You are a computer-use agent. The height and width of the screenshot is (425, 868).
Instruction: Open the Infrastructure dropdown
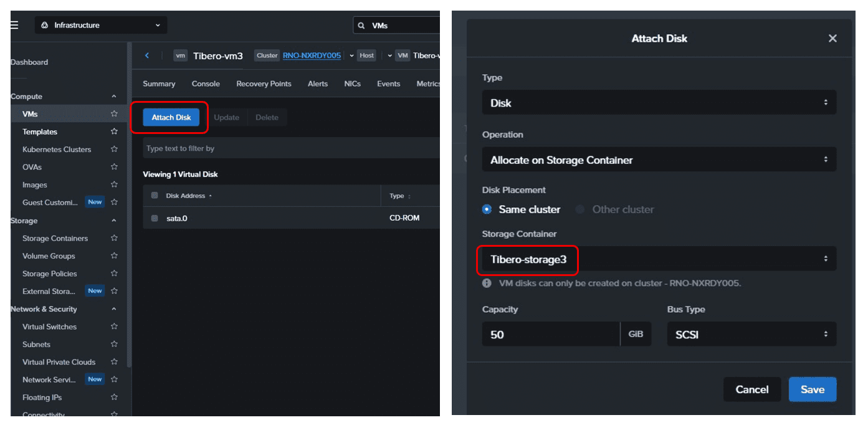pyautogui.click(x=101, y=26)
